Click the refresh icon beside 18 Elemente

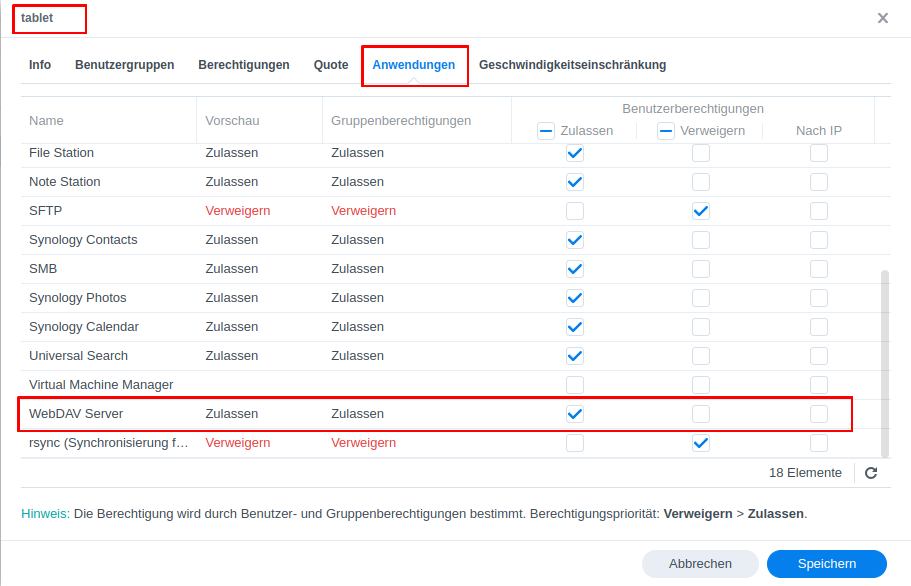pyautogui.click(x=871, y=473)
